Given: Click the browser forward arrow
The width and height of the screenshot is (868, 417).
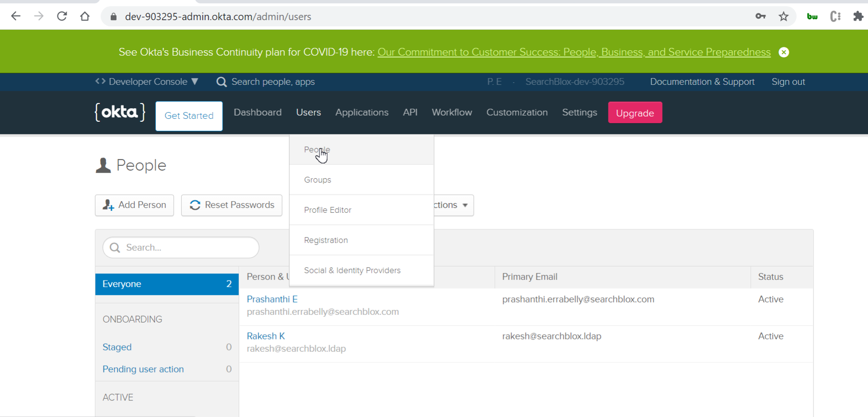Looking at the screenshot, I should click(x=39, y=16).
